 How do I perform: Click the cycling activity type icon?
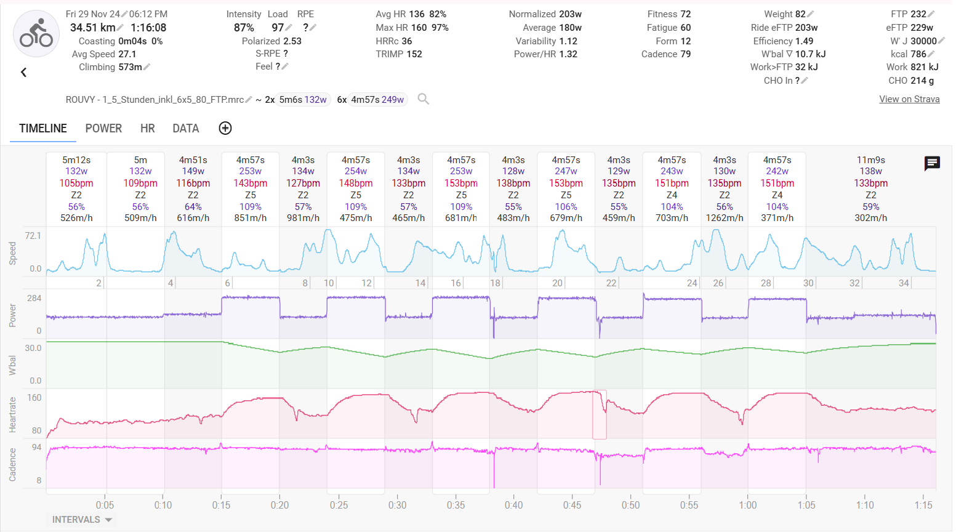tap(36, 34)
